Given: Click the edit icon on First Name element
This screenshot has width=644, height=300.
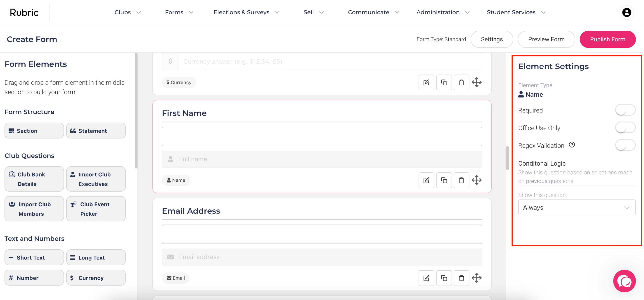Looking at the screenshot, I should pyautogui.click(x=426, y=180).
